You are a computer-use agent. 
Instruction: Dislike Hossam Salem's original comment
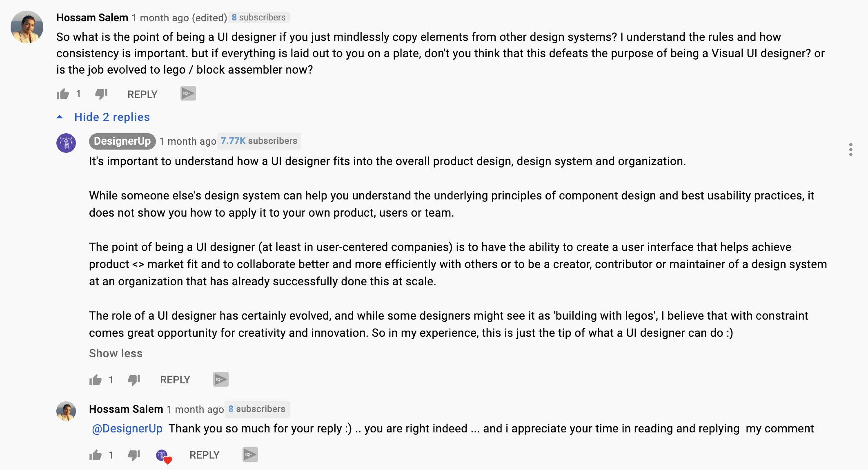coord(101,94)
